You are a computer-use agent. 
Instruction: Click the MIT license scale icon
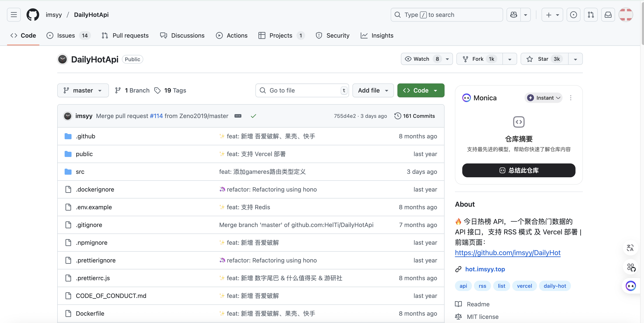(458, 317)
